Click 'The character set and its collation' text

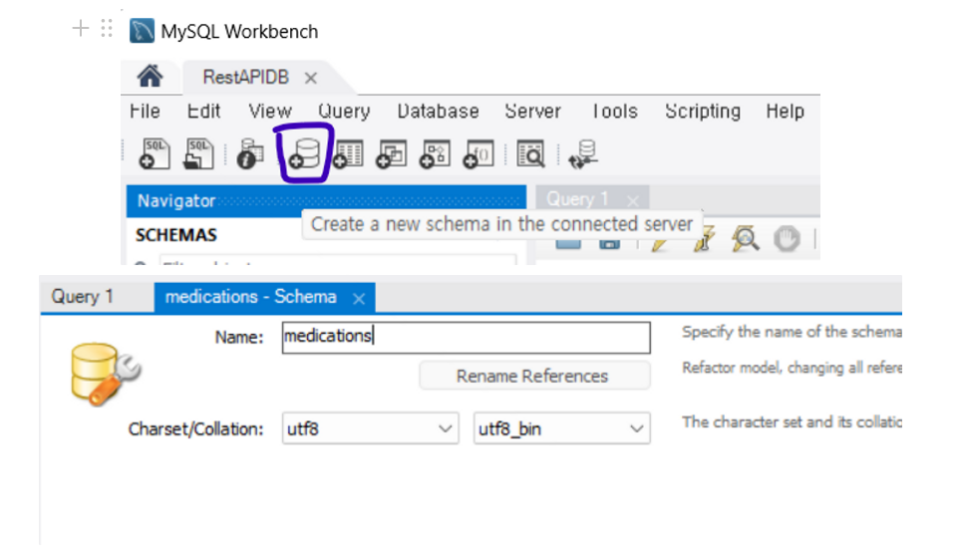[793, 422]
